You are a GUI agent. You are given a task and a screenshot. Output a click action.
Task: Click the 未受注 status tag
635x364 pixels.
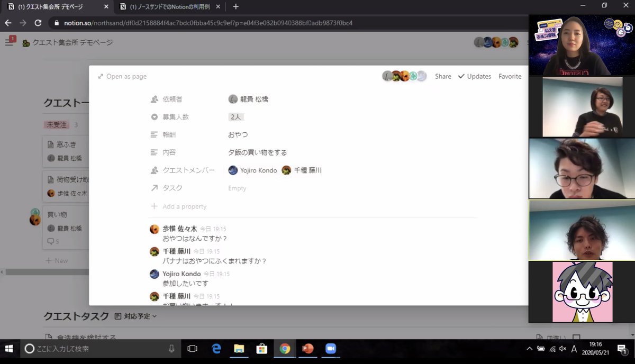pyautogui.click(x=57, y=125)
